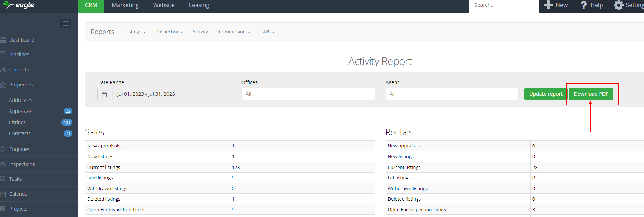Image resolution: width=644 pixels, height=217 pixels.
Task: Switch to the Leasing tab
Action: pyautogui.click(x=199, y=5)
